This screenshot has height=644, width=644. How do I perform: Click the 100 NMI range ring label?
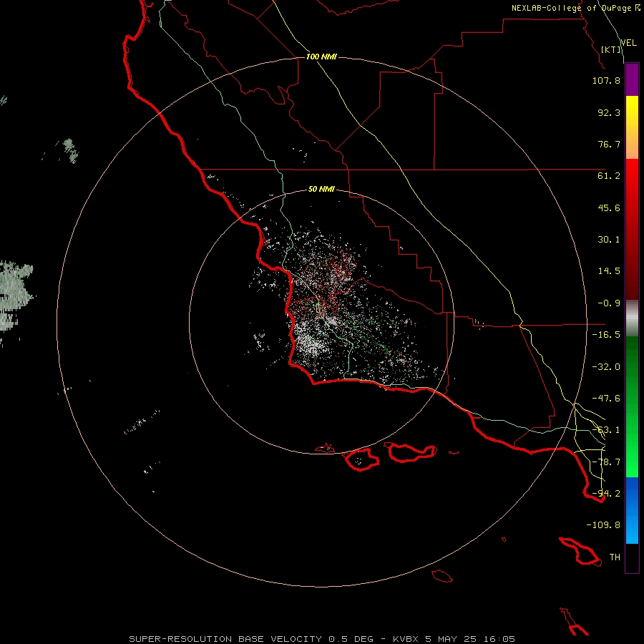(x=321, y=57)
